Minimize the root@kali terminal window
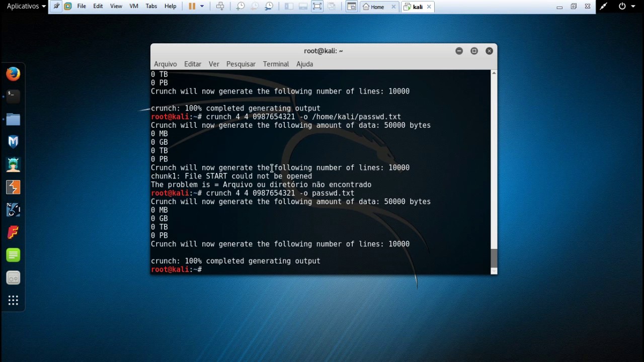Viewport: 644px width, 362px height. point(459,51)
